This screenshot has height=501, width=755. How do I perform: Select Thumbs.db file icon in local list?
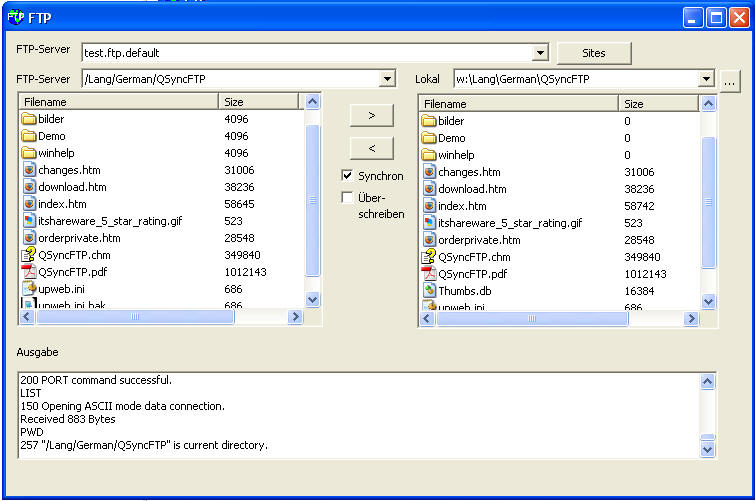(x=429, y=291)
